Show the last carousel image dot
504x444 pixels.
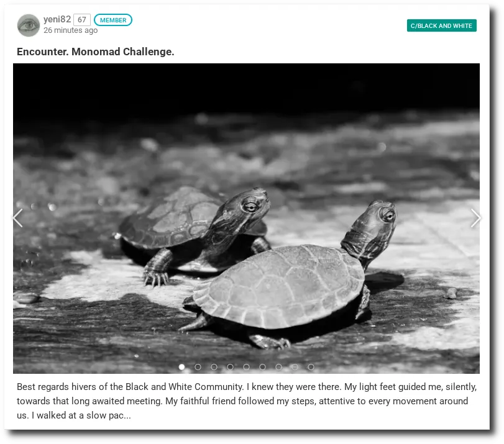[x=311, y=367]
